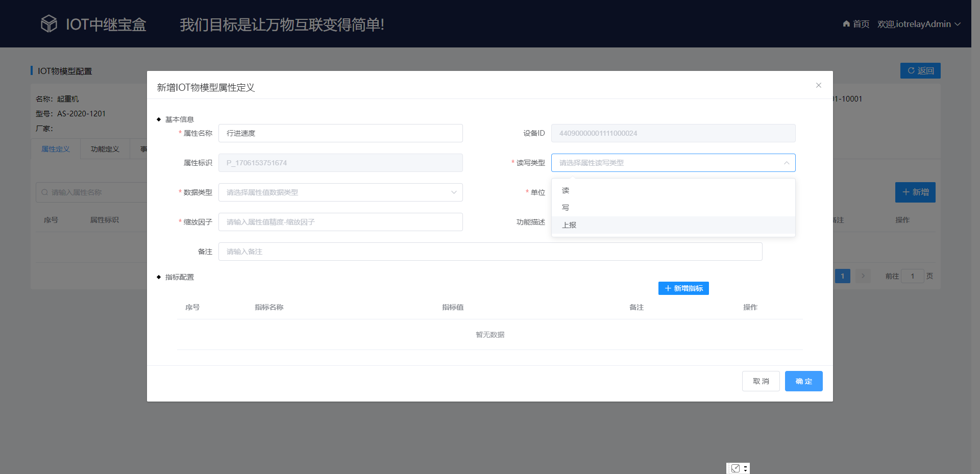Select 写 option in the list
This screenshot has height=474, width=980.
pos(673,208)
